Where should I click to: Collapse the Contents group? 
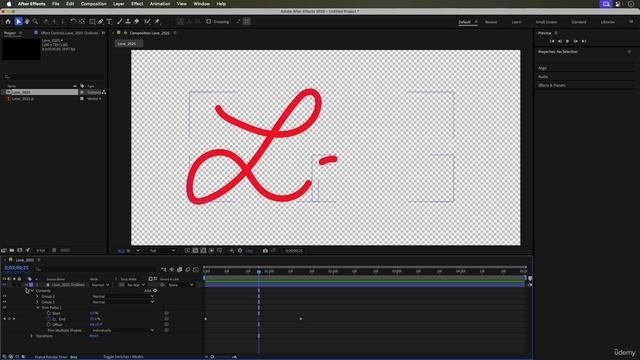click(33, 291)
